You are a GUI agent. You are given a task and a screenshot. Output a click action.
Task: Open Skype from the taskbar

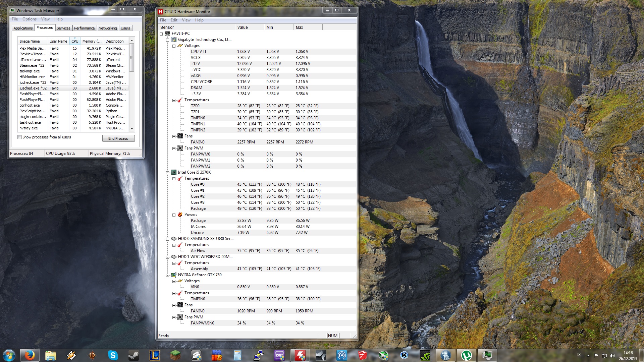(x=113, y=355)
